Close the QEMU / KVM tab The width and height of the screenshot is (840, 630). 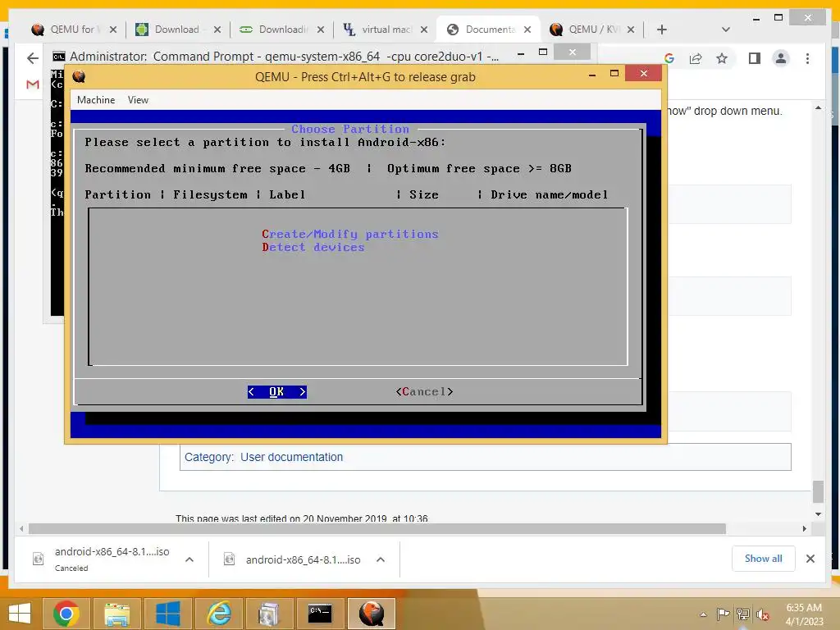pyautogui.click(x=631, y=30)
